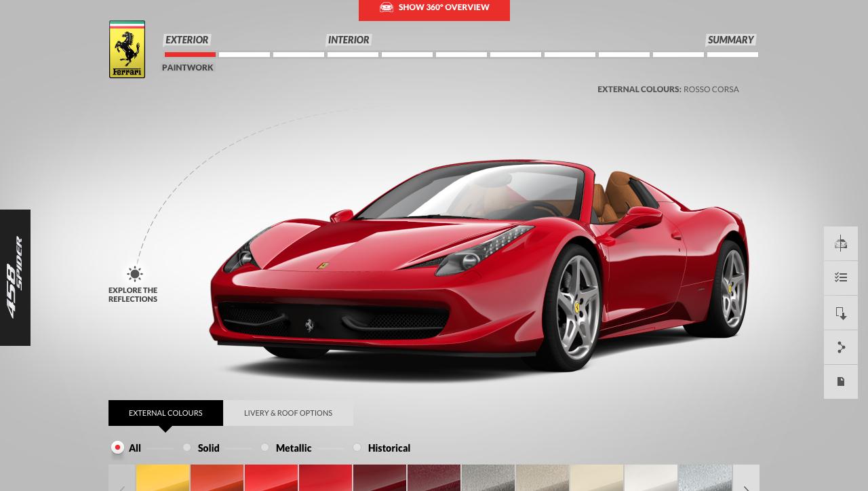
Task: Go to the INTERIOR section tab
Action: 349,40
